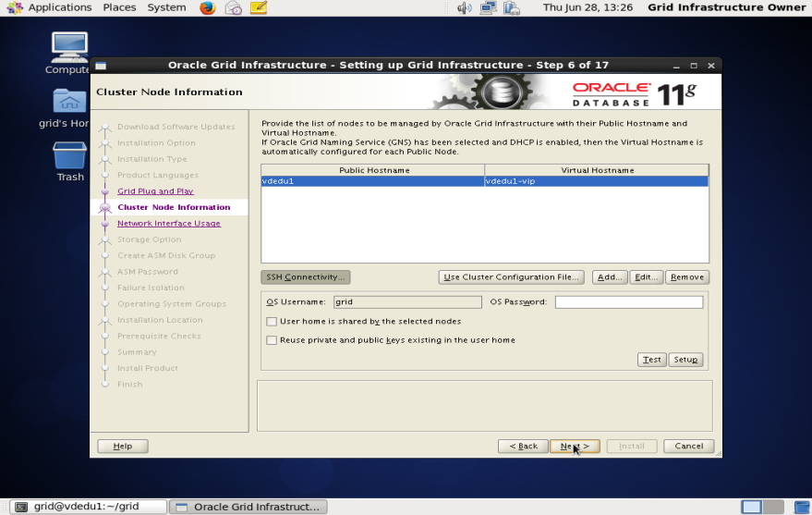Click the Finish step label
The image size is (812, 515).
[x=129, y=384]
